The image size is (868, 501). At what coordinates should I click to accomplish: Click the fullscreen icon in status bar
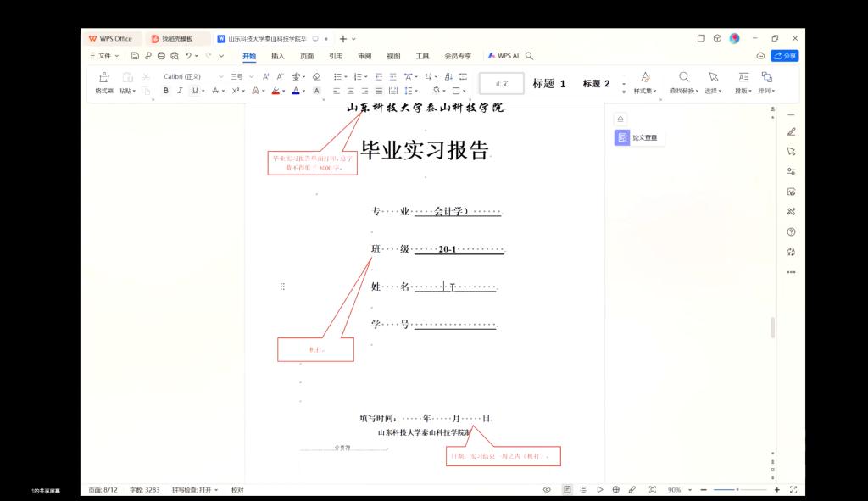pyautogui.click(x=793, y=489)
